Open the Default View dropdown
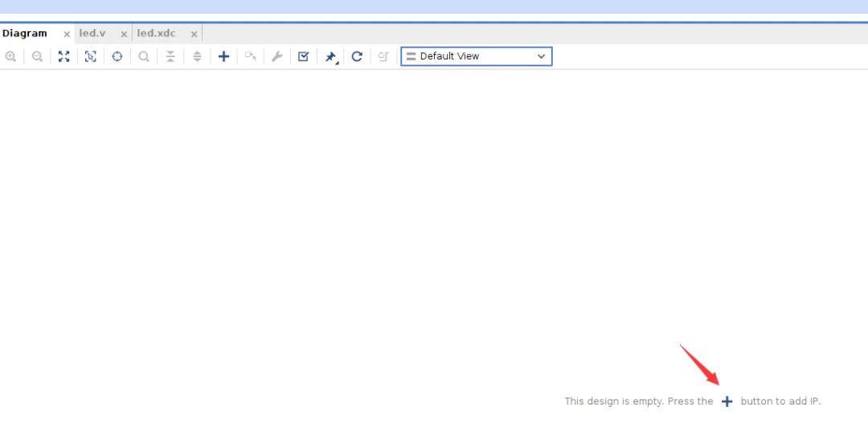 point(476,56)
